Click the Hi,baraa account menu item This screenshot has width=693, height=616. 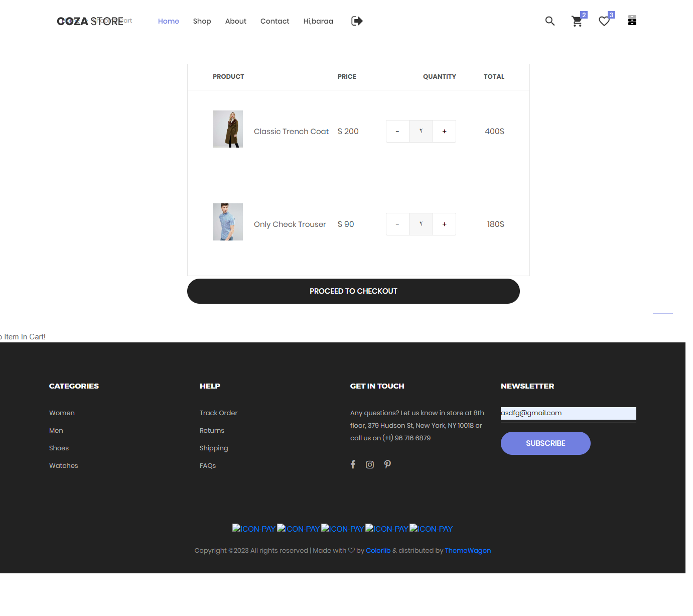pos(318,21)
